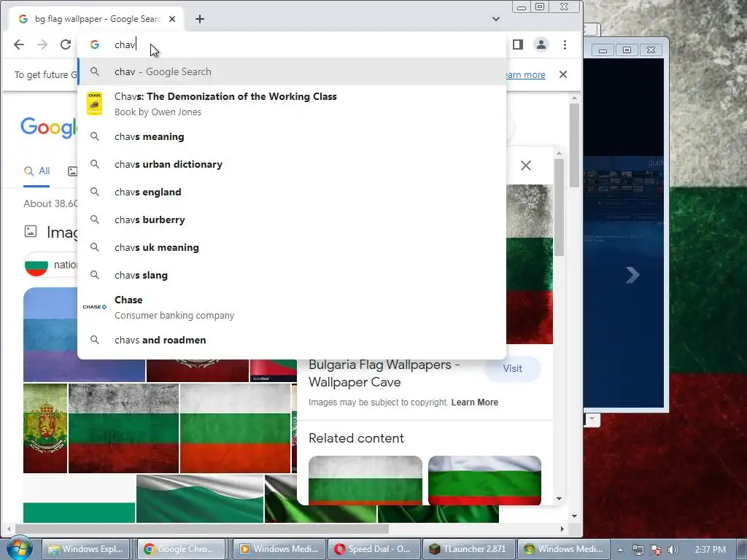
Task: Click the Google logo
Action: 49,128
